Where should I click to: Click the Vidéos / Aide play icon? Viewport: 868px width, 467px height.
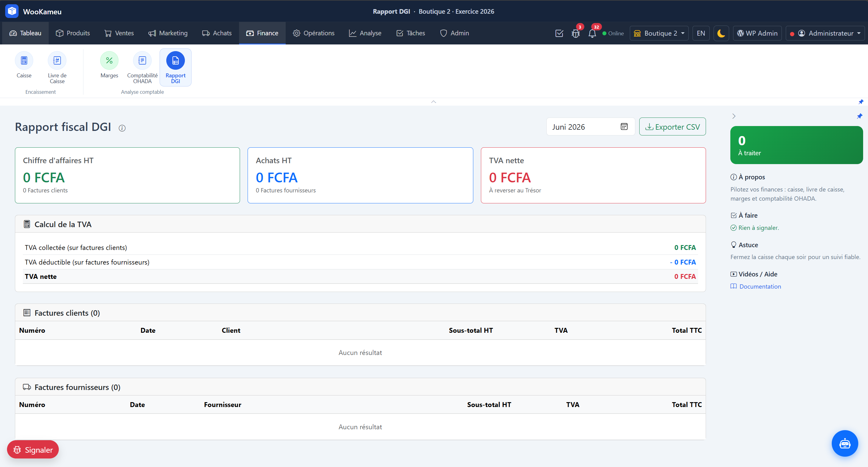tap(734, 274)
